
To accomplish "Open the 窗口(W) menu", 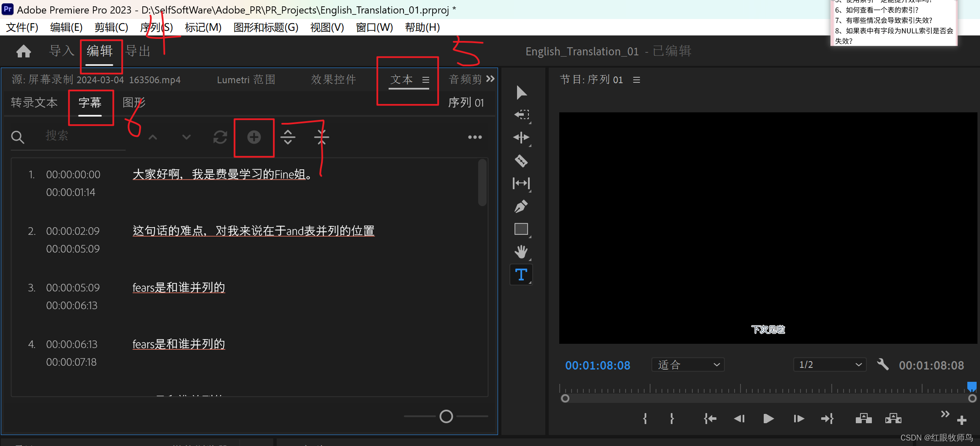I will [x=374, y=27].
